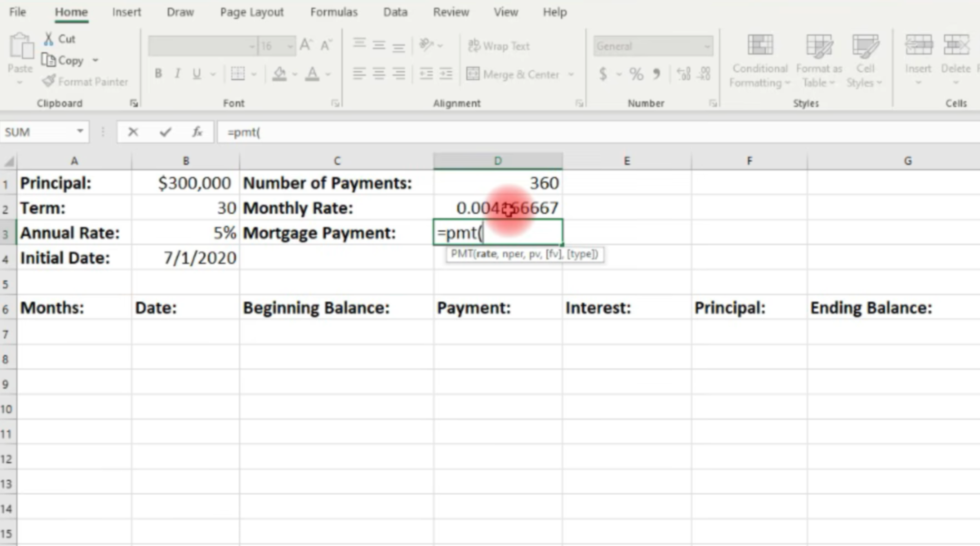
Task: Switch to the Page Layout tab
Action: (x=252, y=12)
